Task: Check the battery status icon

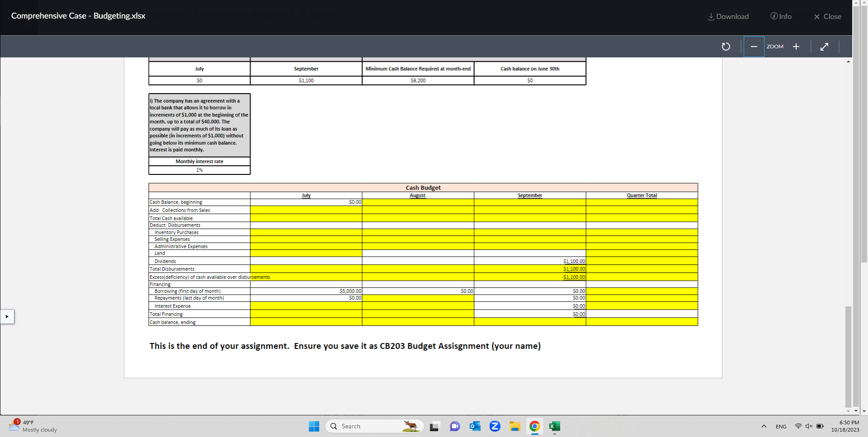Action: pos(820,426)
